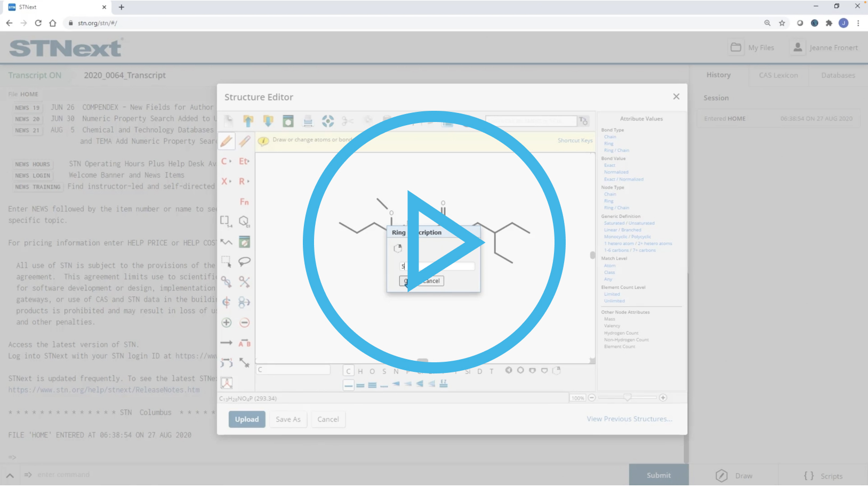Choose the triple bond type
Viewport: 868px width, 488px height.
click(x=372, y=385)
